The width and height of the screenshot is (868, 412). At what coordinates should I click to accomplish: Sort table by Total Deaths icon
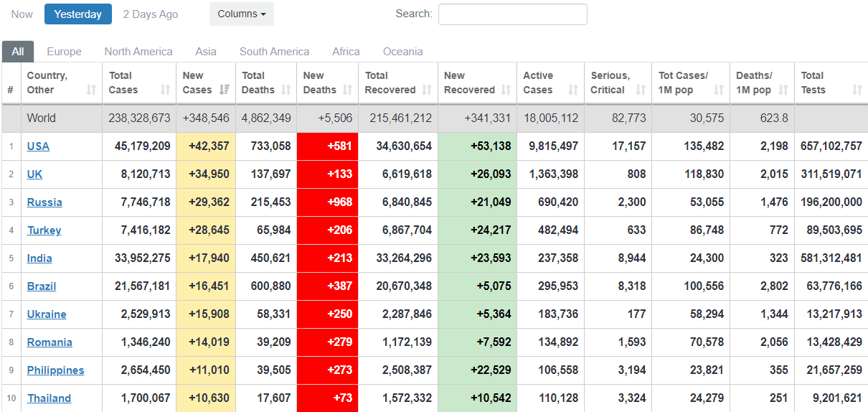coord(286,90)
